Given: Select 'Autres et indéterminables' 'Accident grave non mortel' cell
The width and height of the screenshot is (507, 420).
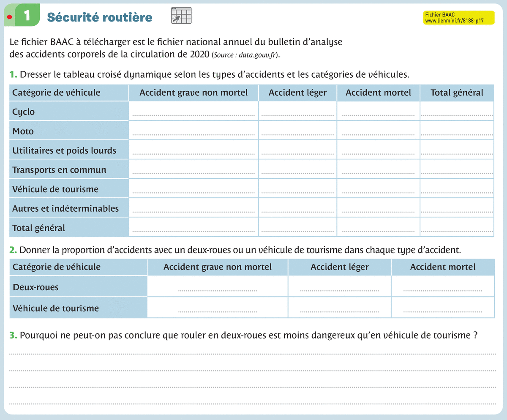Looking at the screenshot, I should pyautogui.click(x=194, y=208).
